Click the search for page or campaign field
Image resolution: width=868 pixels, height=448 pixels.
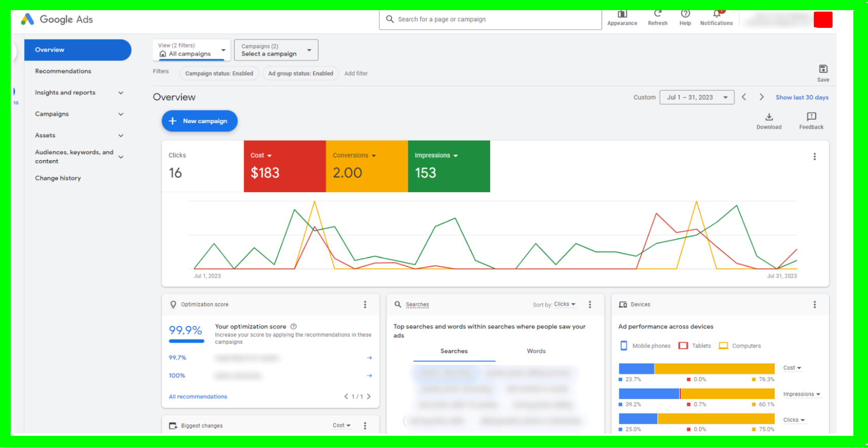[x=490, y=19]
